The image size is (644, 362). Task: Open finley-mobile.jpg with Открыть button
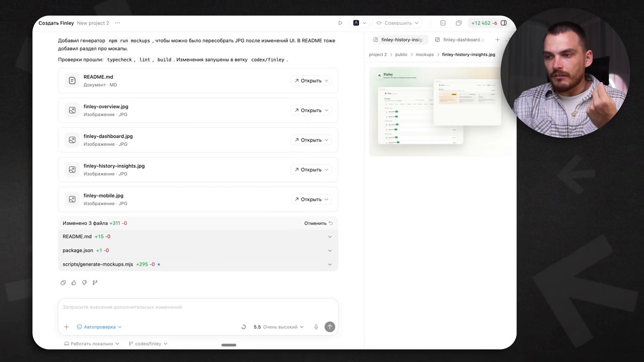[x=308, y=199]
